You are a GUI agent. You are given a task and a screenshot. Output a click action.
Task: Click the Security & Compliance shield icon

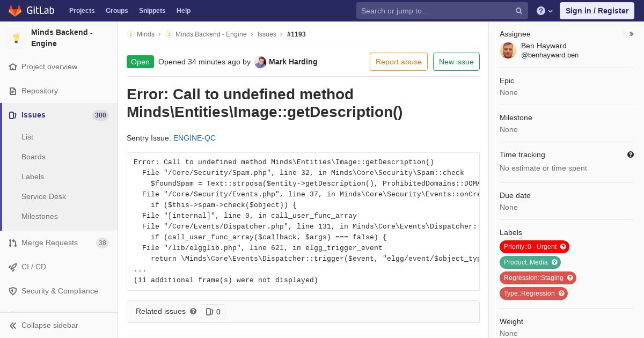[13, 291]
